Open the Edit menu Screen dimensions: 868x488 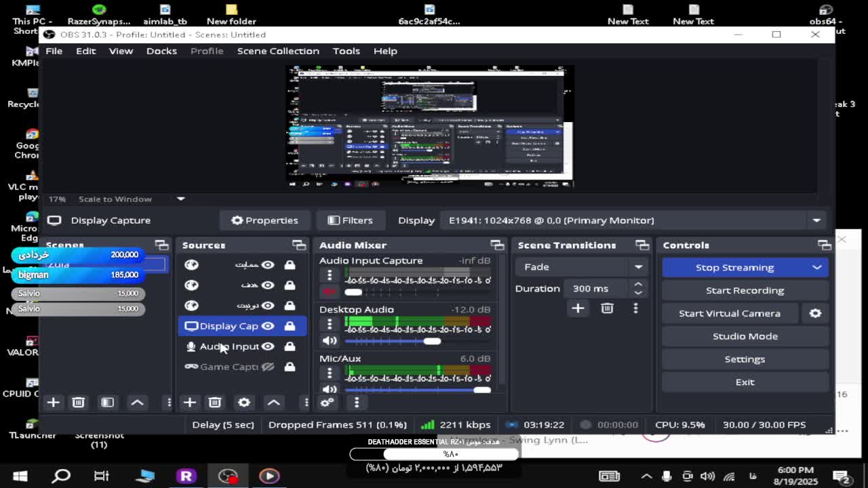[85, 51]
